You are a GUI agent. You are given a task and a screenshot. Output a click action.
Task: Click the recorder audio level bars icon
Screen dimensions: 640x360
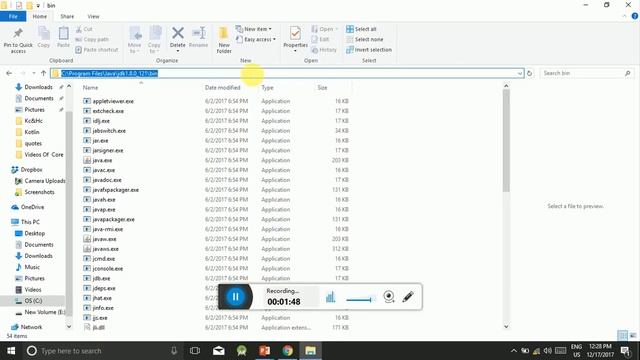tap(330, 297)
